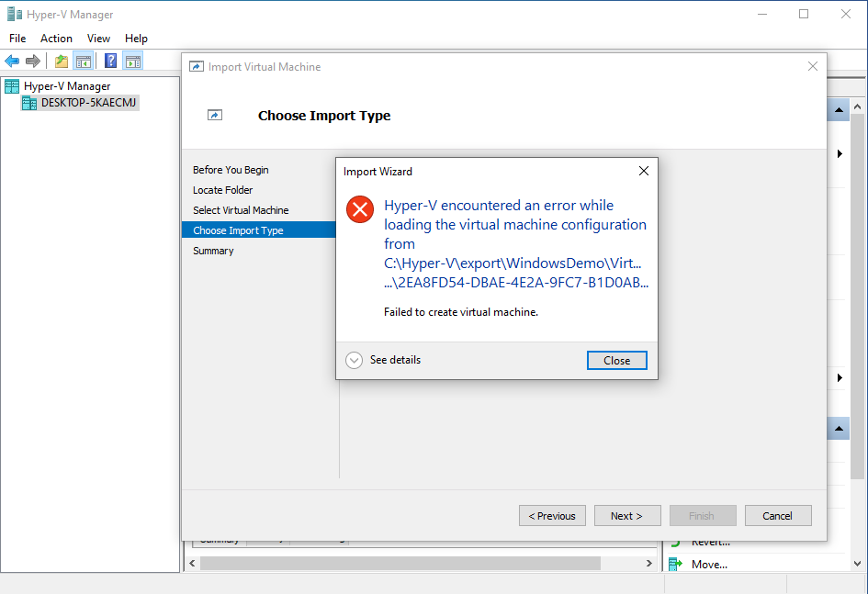The image size is (868, 594).
Task: Open Help via blue question mark icon
Action: (111, 61)
